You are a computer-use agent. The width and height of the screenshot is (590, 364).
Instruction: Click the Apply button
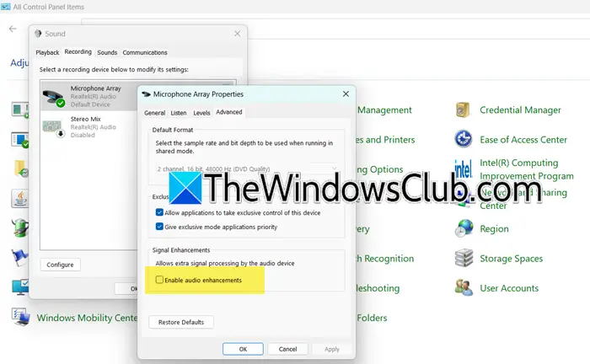click(332, 349)
